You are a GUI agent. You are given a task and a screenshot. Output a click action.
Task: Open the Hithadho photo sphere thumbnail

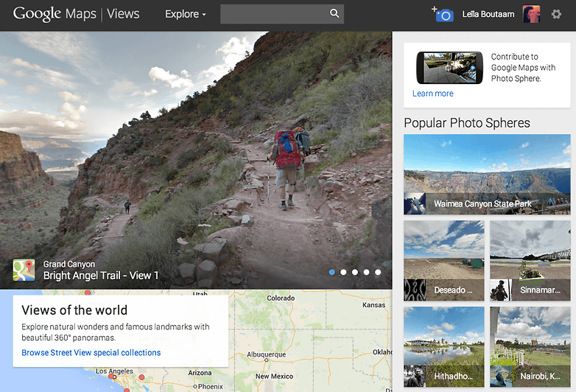pyautogui.click(x=443, y=347)
